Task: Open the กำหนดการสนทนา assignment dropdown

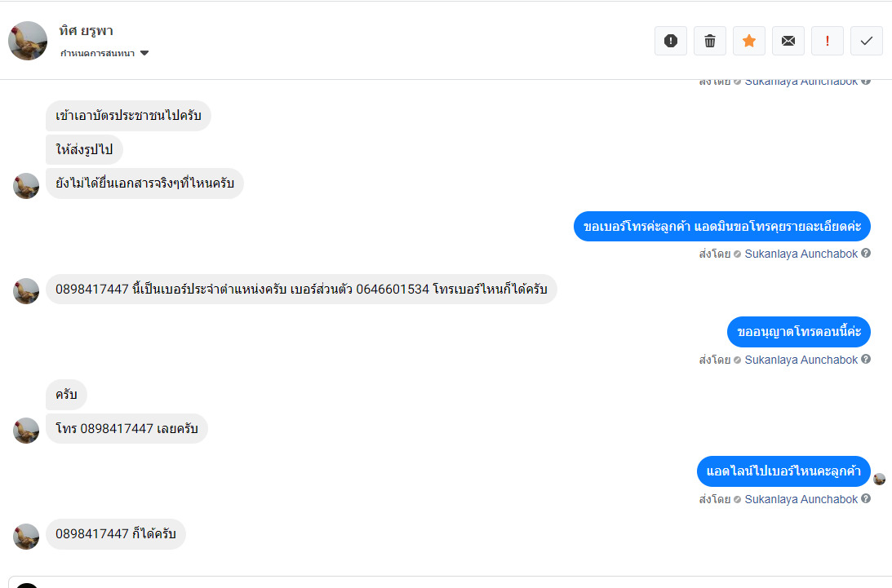Action: [104, 53]
